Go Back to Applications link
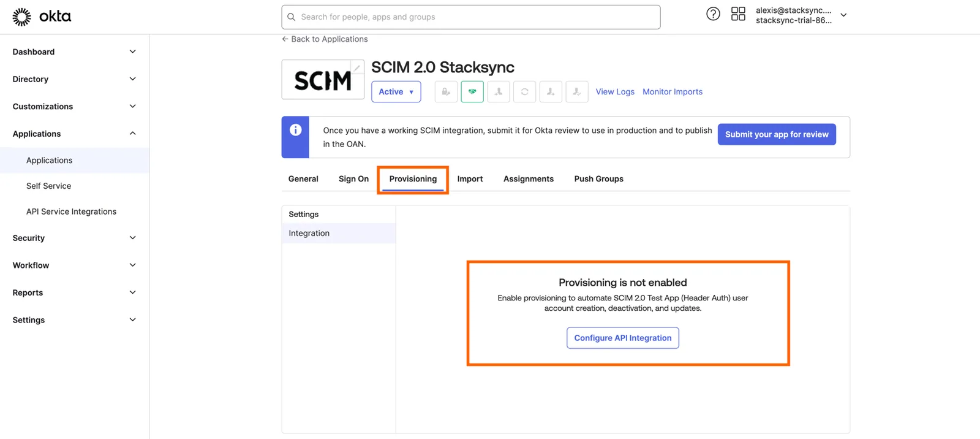This screenshot has width=980, height=439. (325, 39)
